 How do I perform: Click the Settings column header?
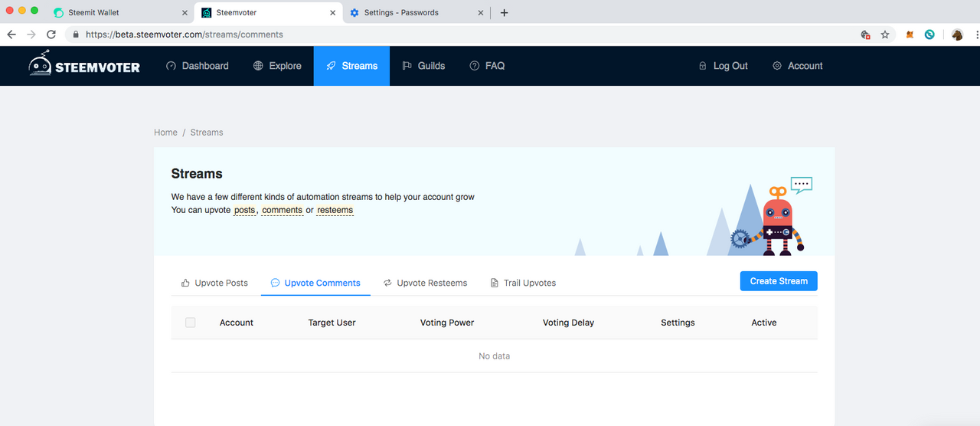[x=678, y=323]
